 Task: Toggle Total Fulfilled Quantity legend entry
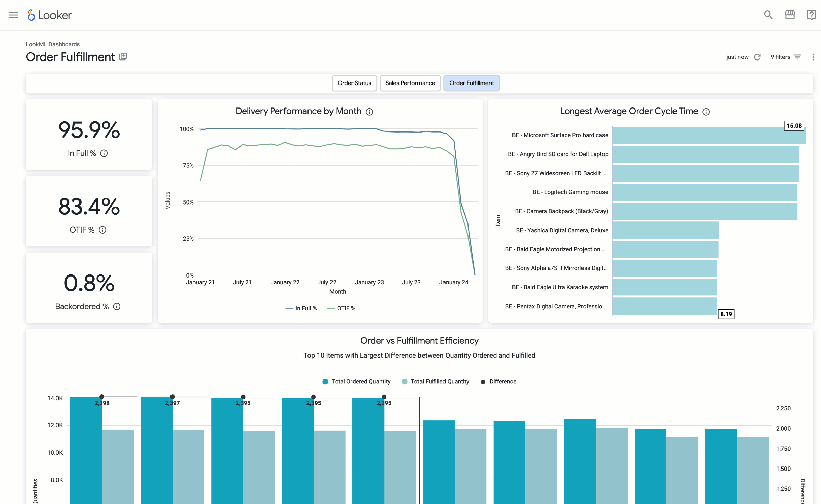click(x=435, y=381)
